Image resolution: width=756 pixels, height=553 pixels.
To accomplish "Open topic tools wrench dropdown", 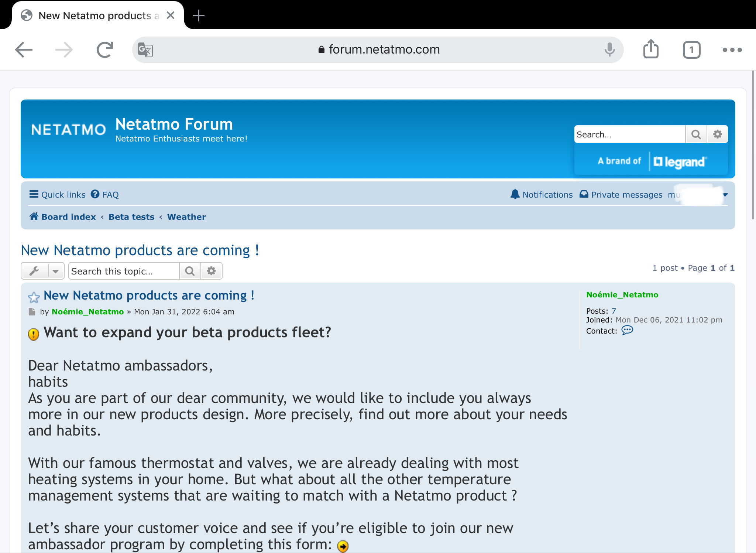I will [42, 271].
